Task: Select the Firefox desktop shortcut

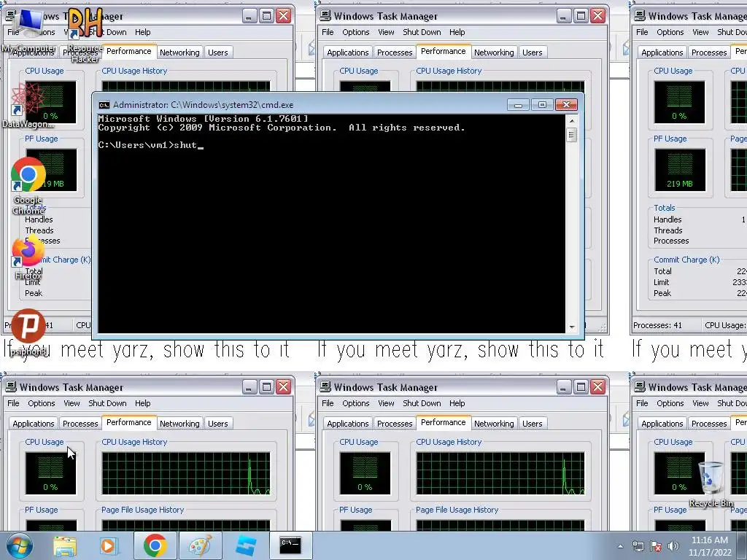Action: 28,257
